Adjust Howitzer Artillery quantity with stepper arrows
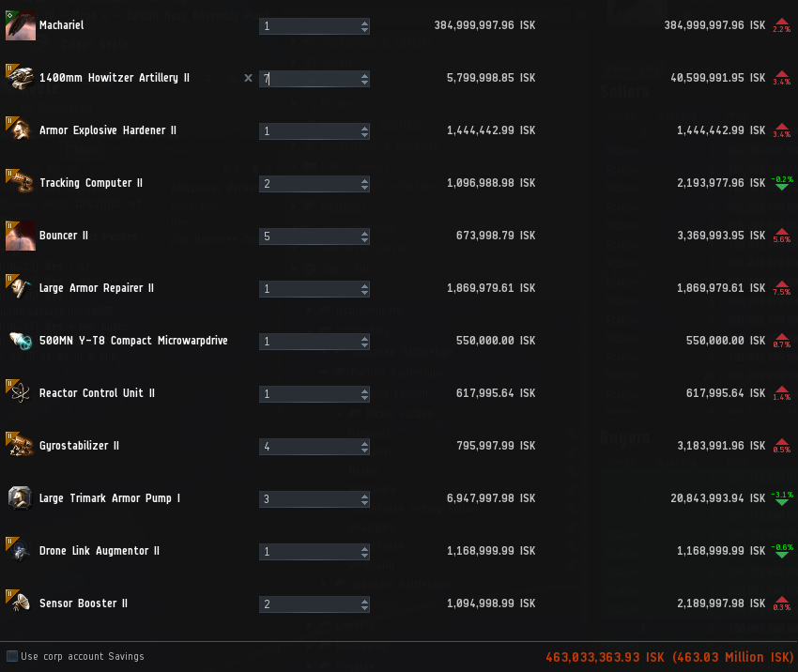The width and height of the screenshot is (798, 672). click(x=364, y=79)
